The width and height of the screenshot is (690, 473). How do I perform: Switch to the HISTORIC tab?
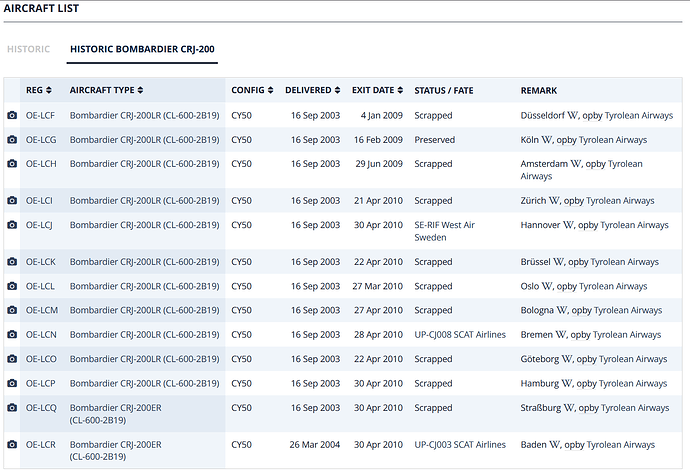tap(29, 49)
